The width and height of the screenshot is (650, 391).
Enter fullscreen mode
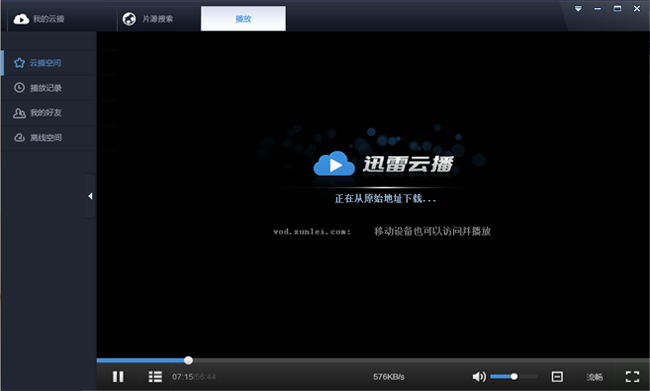[x=632, y=376]
